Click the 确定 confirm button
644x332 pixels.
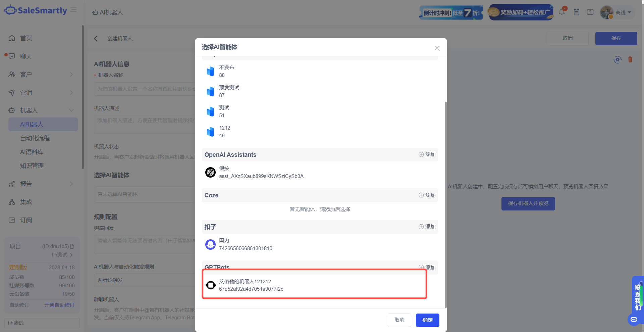coord(427,320)
